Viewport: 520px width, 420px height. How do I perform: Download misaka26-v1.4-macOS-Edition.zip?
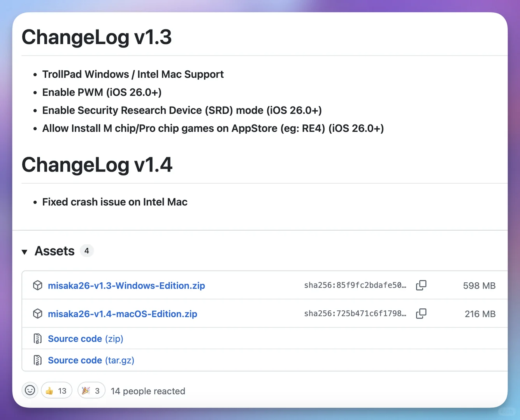point(122,314)
